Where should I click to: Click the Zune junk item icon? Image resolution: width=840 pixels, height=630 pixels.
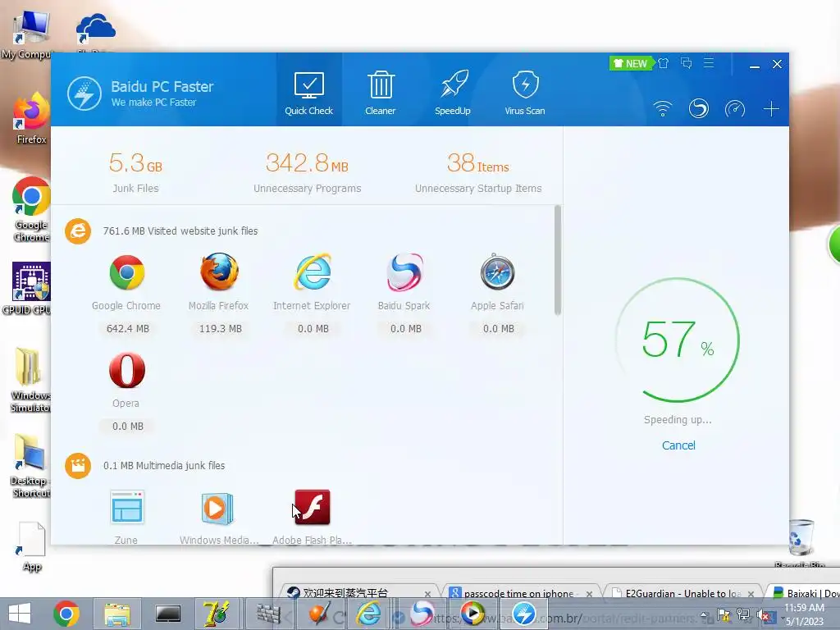127,507
